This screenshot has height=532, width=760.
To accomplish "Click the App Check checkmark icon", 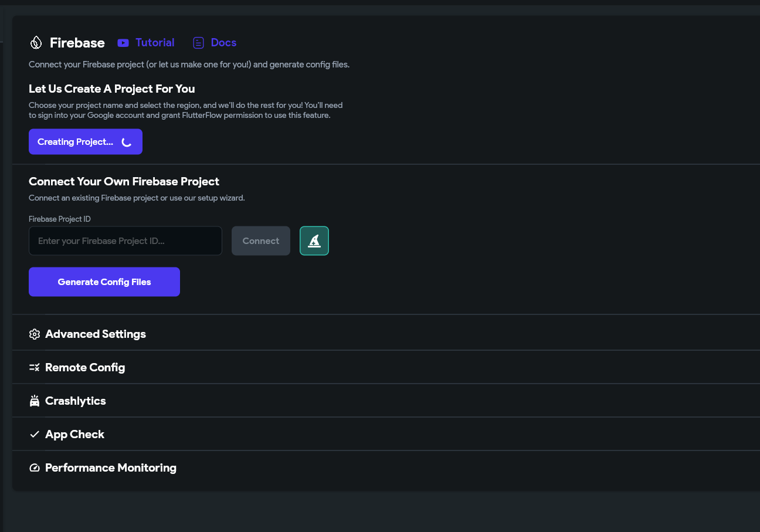I will point(35,435).
